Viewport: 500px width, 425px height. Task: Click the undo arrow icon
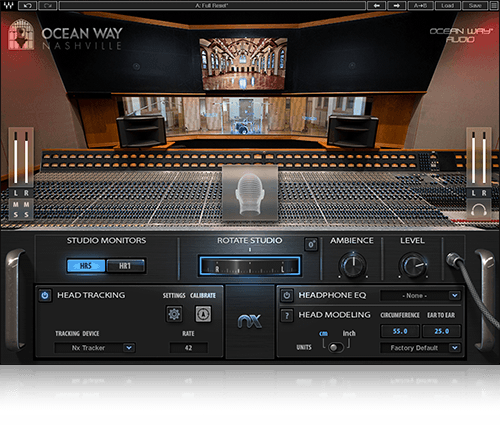(28, 6)
